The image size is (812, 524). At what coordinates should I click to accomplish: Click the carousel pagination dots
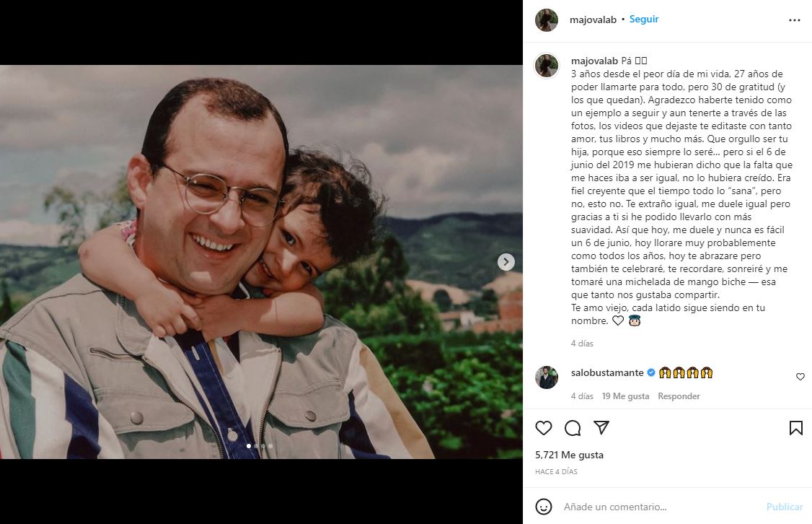[260, 446]
